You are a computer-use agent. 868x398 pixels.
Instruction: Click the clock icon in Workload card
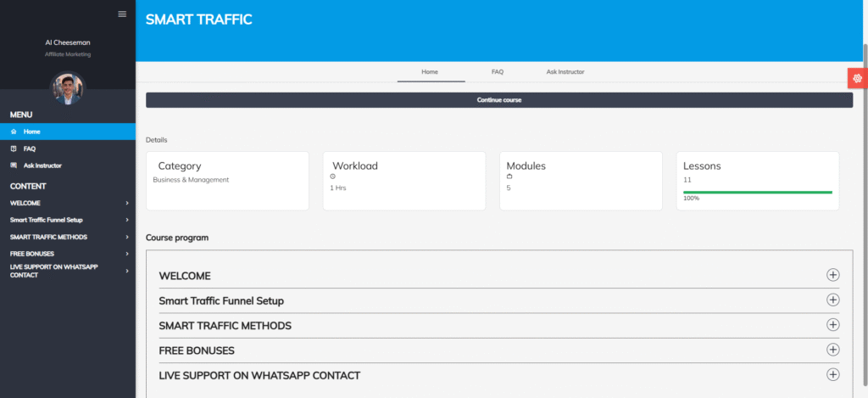[x=332, y=177]
